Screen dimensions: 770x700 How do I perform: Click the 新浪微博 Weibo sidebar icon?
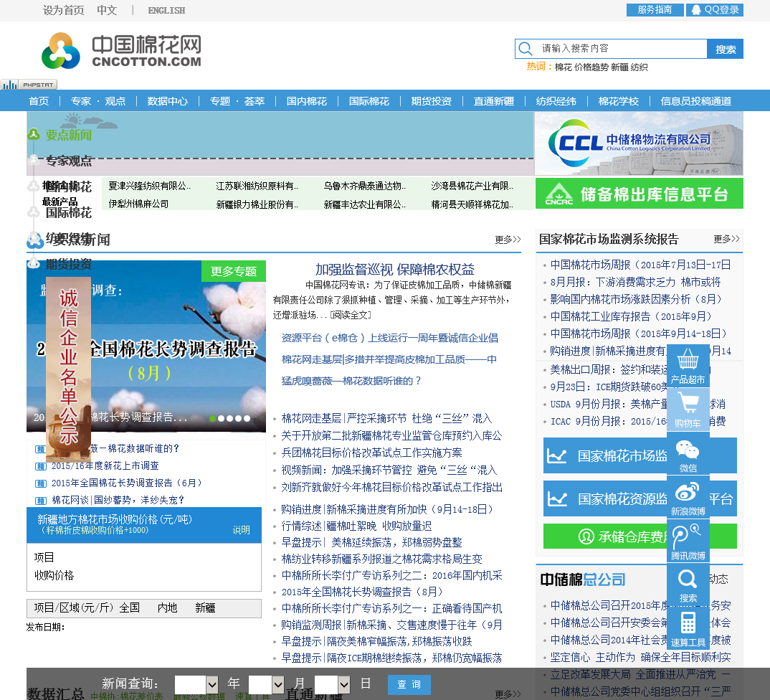point(688,497)
